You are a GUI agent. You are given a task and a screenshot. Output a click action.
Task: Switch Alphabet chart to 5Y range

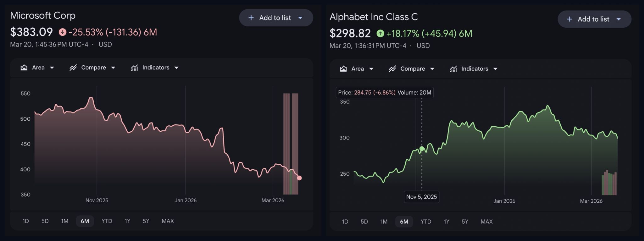point(465,222)
